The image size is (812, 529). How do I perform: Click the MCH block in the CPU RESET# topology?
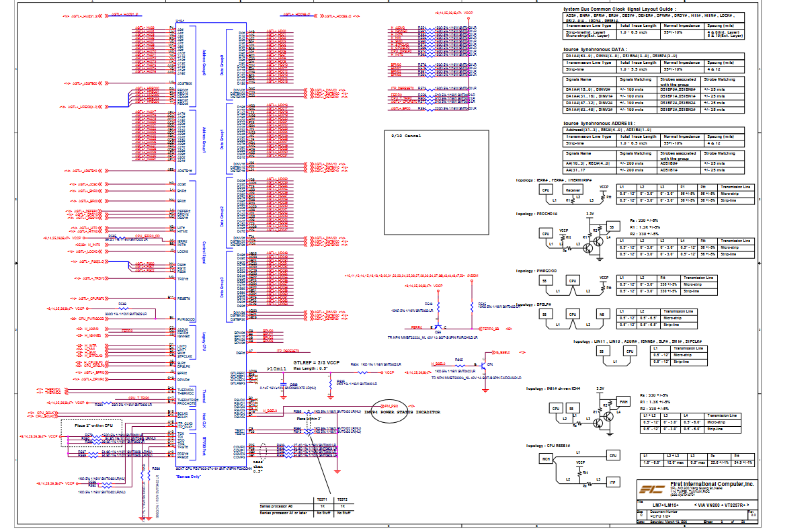(x=546, y=460)
